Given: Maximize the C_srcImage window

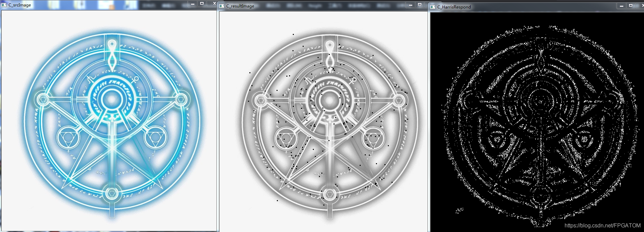Looking at the screenshot, I should click(202, 3).
